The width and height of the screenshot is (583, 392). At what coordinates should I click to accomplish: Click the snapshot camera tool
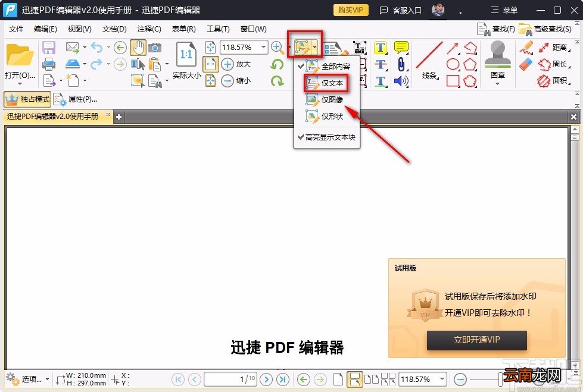(155, 48)
